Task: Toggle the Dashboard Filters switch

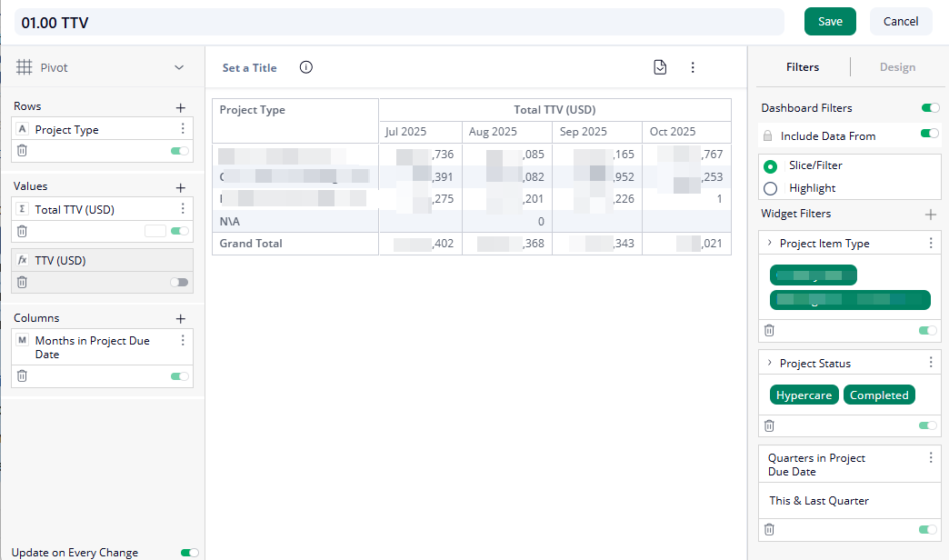Action: click(x=929, y=108)
